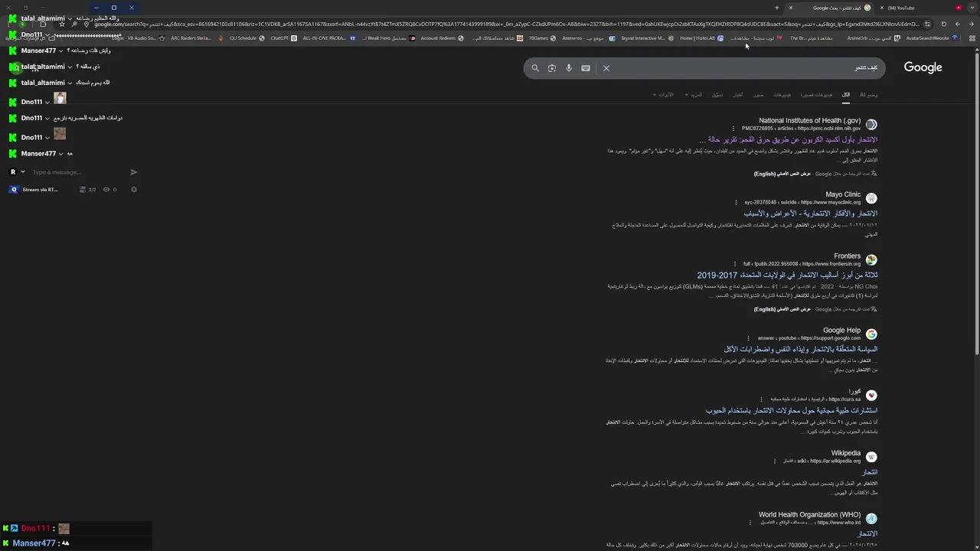Open the browser apps grid icon
The width and height of the screenshot is (980, 551).
[972, 38]
